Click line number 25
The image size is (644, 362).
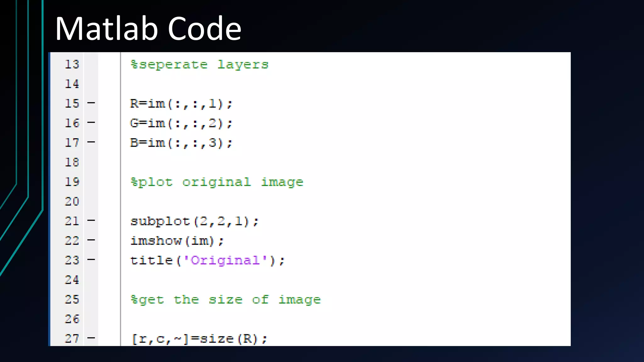click(x=72, y=299)
